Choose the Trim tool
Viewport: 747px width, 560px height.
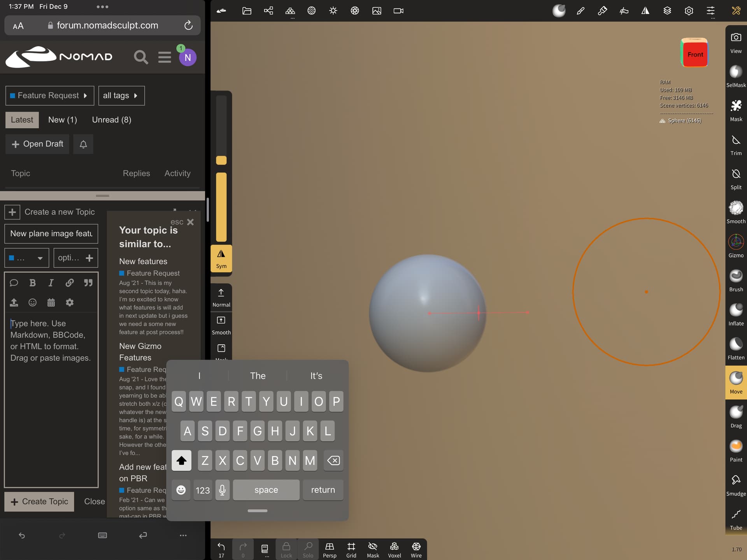(735, 144)
